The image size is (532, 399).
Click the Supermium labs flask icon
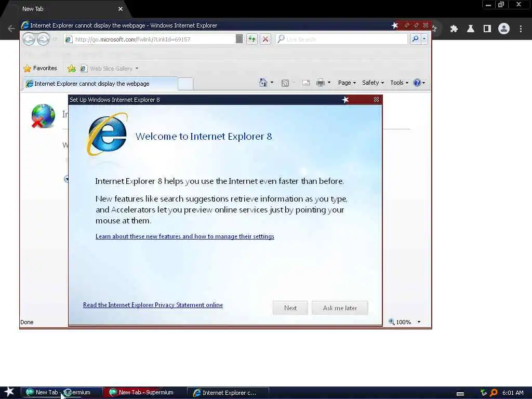[470, 29]
